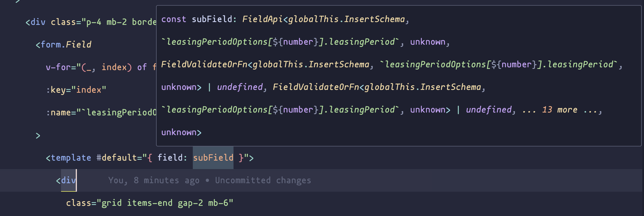Click the template opening tag name

coord(71,157)
